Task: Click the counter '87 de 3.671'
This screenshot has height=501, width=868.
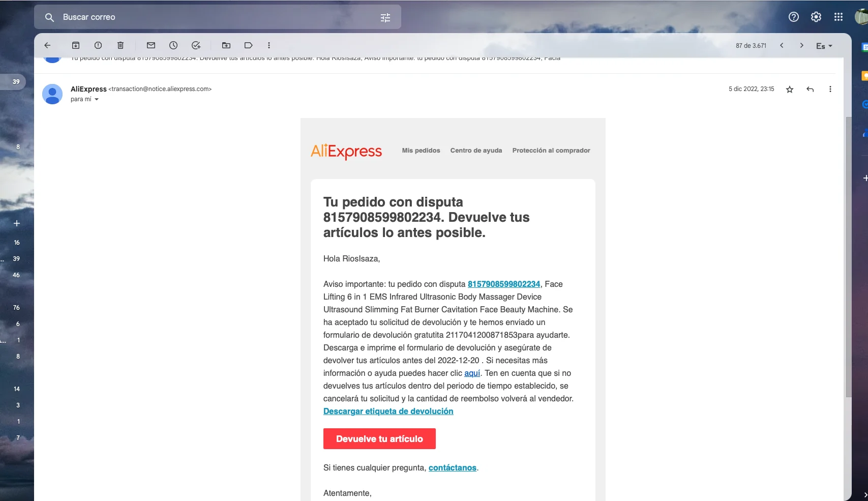Action: (x=751, y=46)
